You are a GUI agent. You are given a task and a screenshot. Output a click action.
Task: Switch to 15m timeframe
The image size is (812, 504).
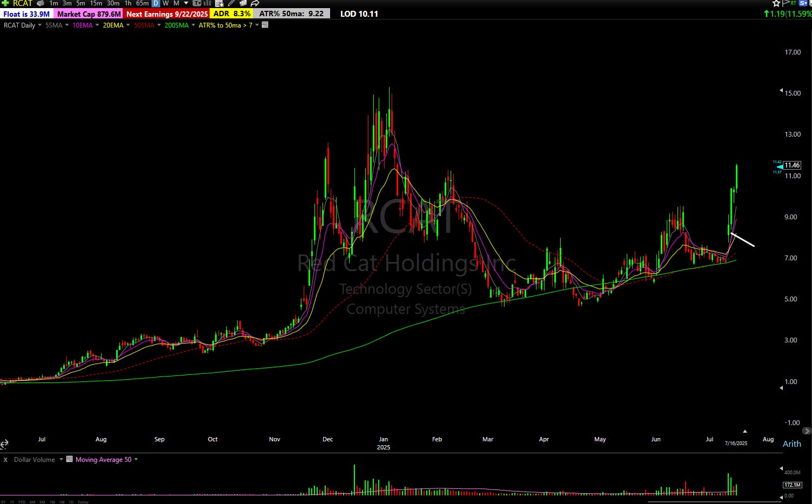tap(96, 3)
